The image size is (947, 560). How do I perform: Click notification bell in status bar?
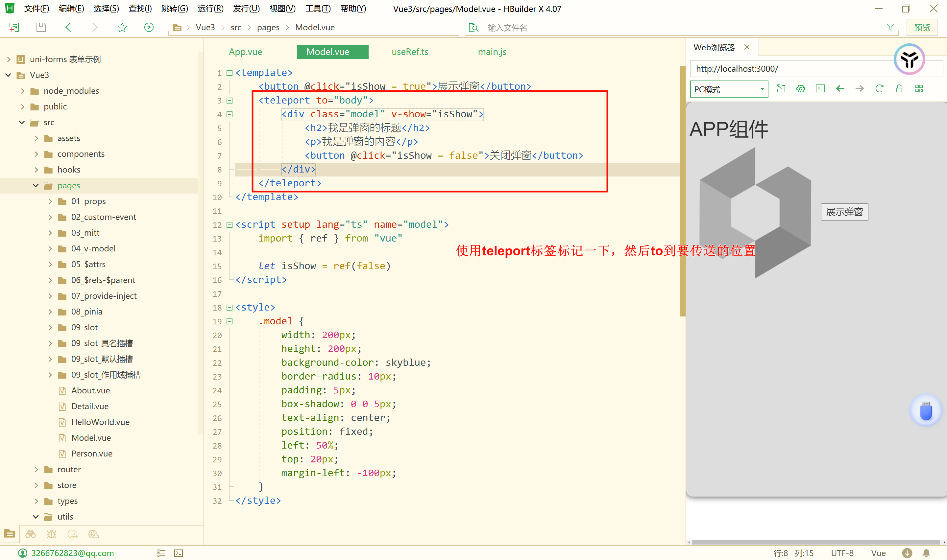tap(926, 553)
